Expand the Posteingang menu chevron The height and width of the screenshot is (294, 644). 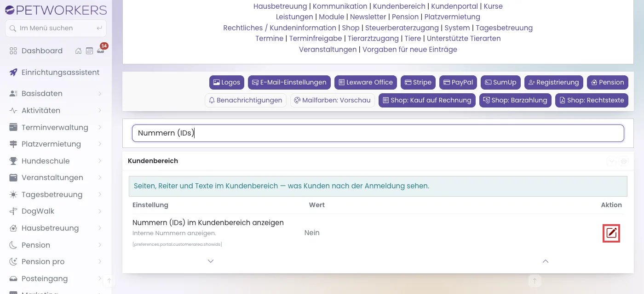coord(100,278)
